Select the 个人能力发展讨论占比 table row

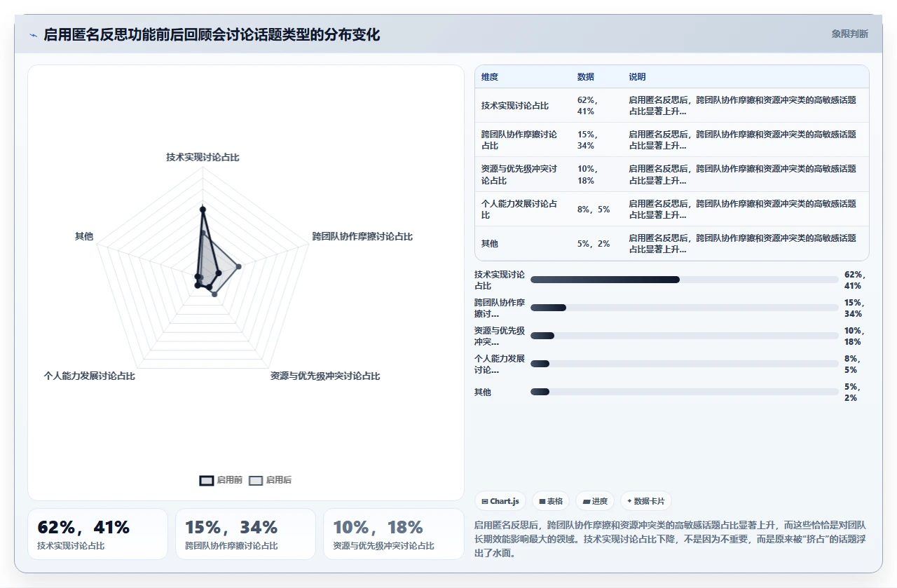click(671, 209)
